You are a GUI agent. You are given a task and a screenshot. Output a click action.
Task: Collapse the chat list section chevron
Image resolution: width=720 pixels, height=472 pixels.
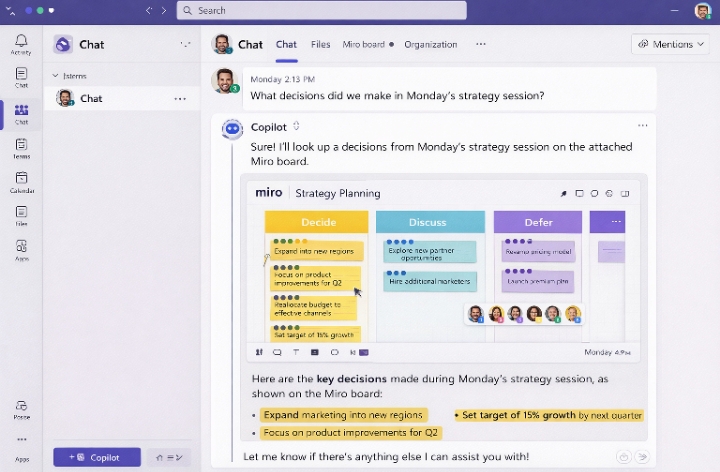55,75
